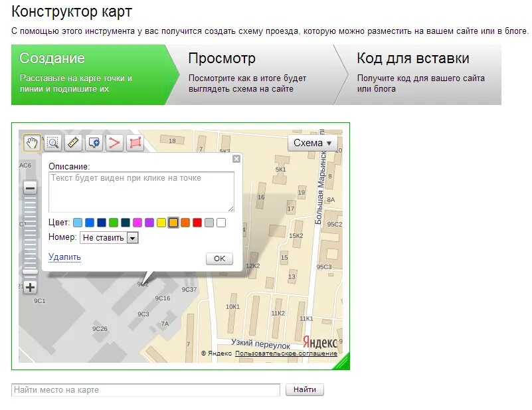
Task: Click building label 9С26 on map
Action: coord(100,329)
